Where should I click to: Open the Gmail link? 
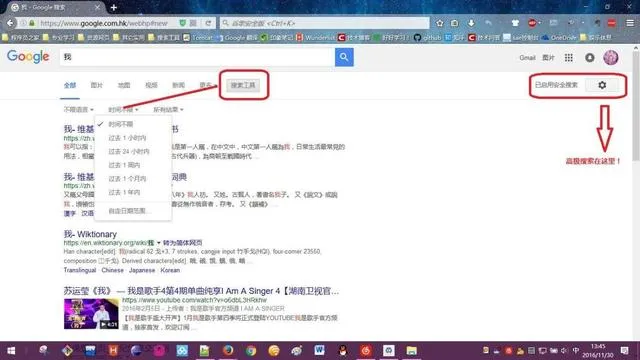[527, 58]
